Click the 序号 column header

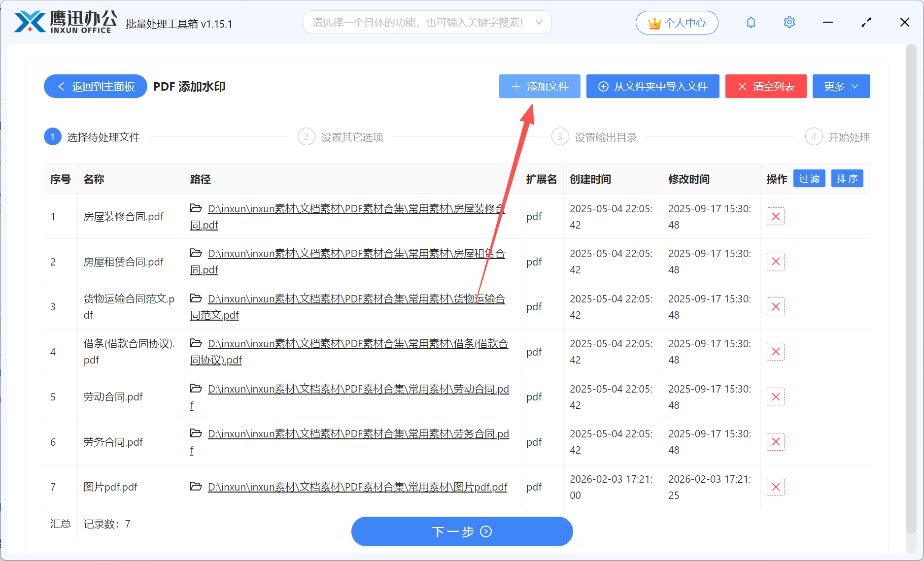point(61,179)
